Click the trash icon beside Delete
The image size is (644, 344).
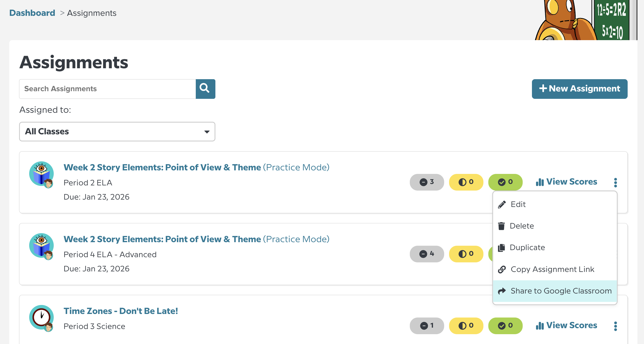502,226
